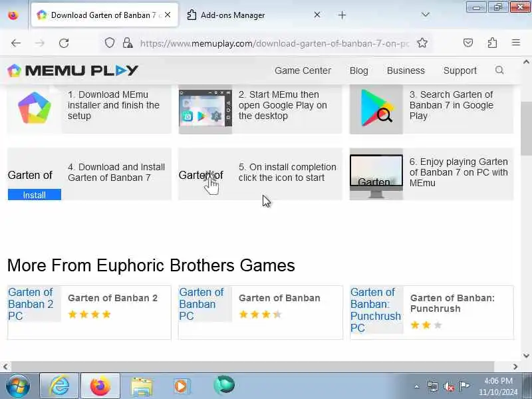
Task: Click the muted volume tray icon
Action: (448, 386)
